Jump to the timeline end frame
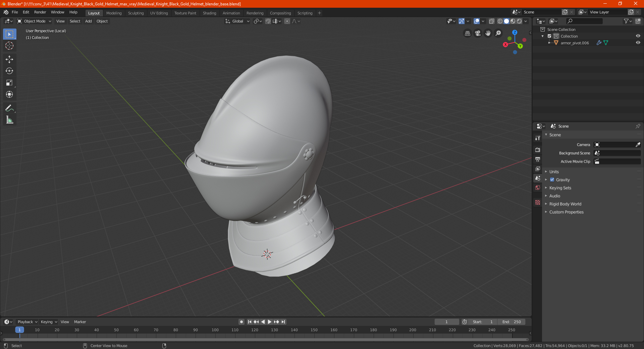This screenshot has height=349, width=644. coord(283,322)
